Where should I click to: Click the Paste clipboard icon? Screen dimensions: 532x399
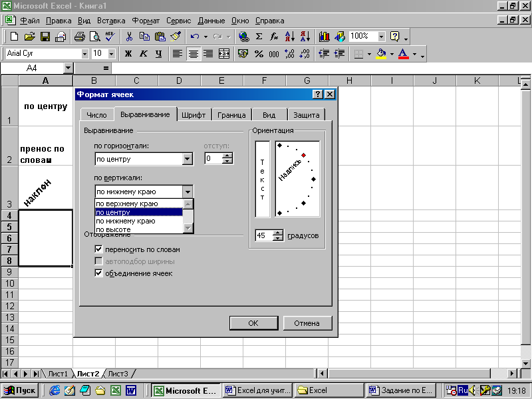click(160, 37)
